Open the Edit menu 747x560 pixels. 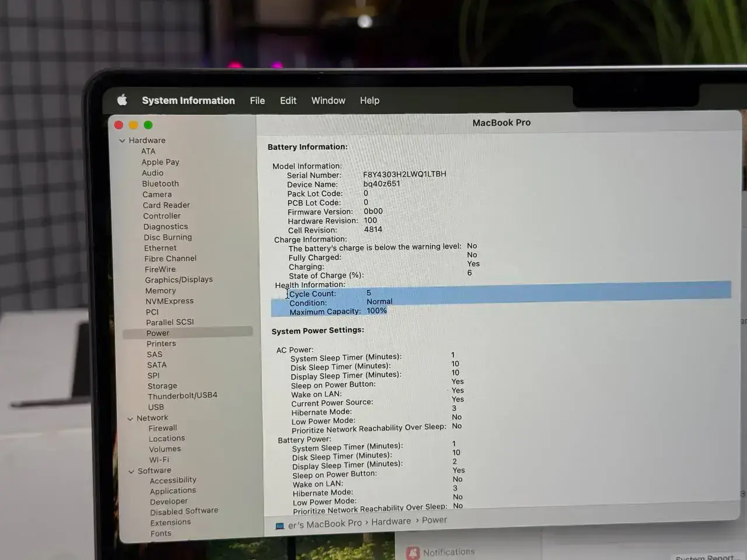pos(288,100)
